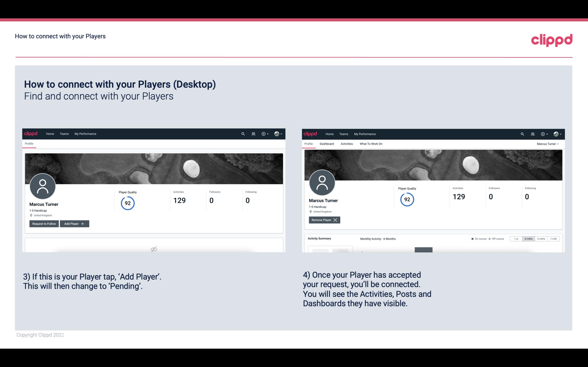Viewport: 588px width, 367px height.
Task: Click the search icon in right navbar
Action: 522,133
